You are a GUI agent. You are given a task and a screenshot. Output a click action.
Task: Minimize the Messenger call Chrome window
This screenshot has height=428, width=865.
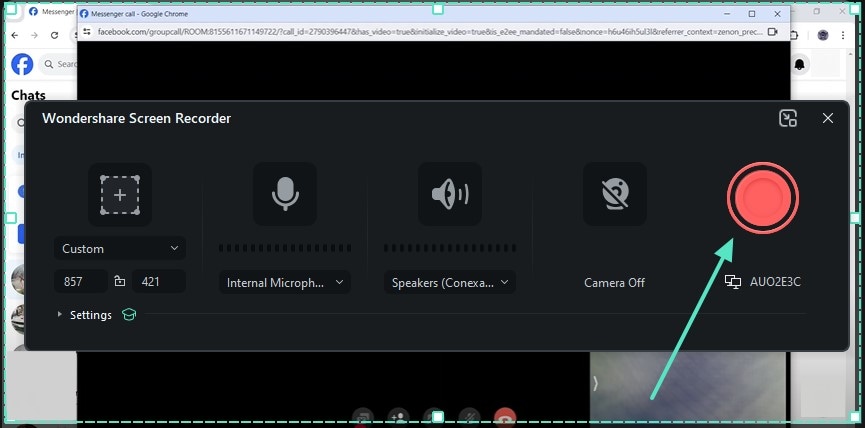(x=727, y=14)
